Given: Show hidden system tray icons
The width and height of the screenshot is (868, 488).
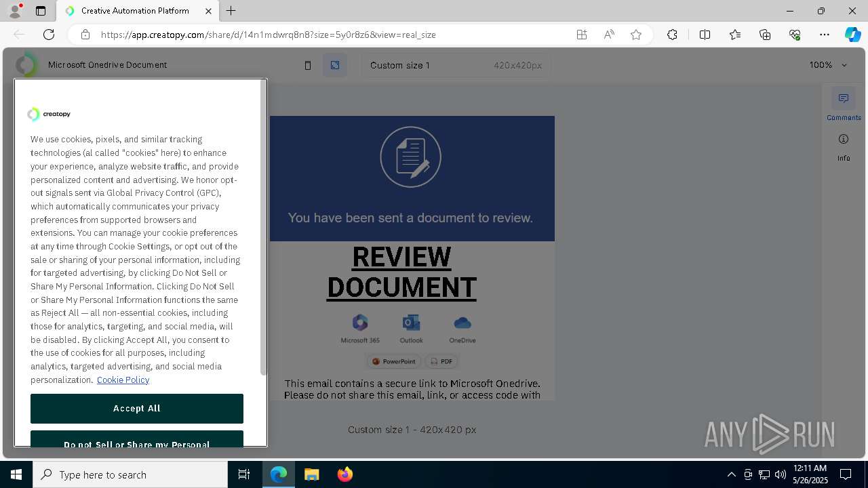Looking at the screenshot, I should (731, 474).
